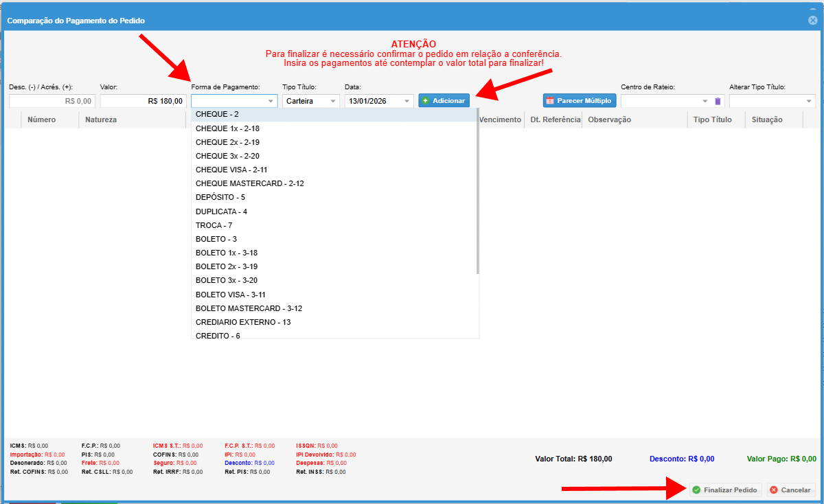This screenshot has width=824, height=504.
Task: Click the purple trash icon beside Centro de Rateio
Action: 718,101
